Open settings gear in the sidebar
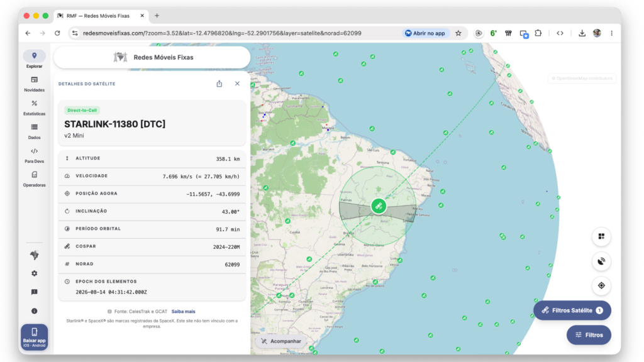644x362 pixels. click(34, 273)
